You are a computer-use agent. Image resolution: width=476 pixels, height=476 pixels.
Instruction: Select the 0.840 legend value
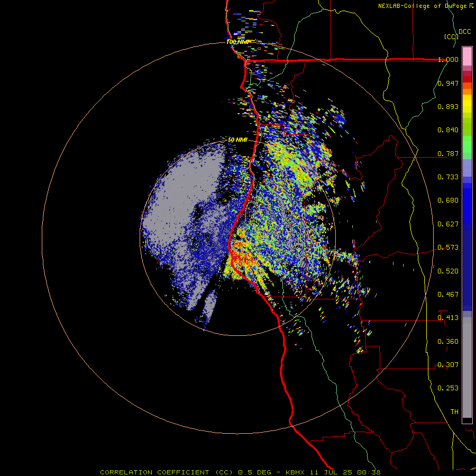tap(448, 130)
